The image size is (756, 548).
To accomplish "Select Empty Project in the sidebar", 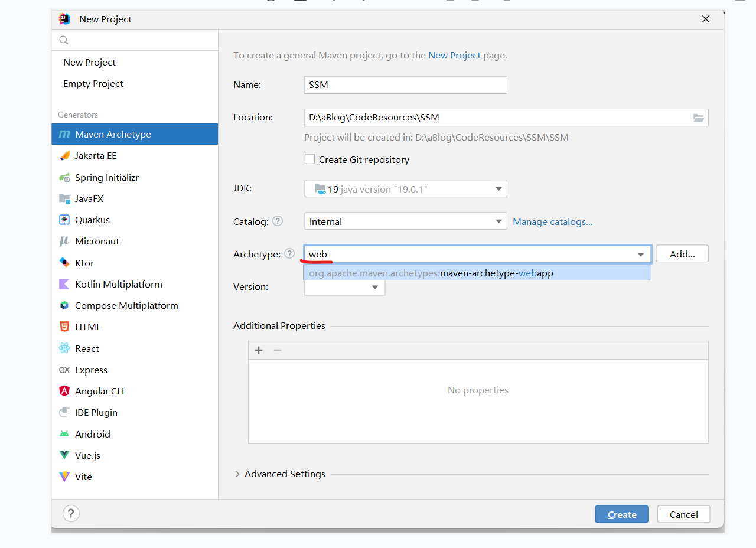I will pos(93,84).
